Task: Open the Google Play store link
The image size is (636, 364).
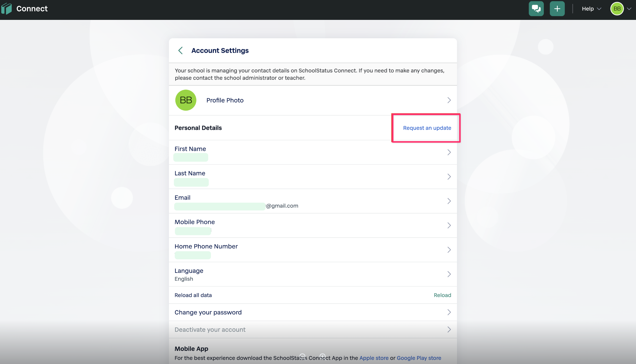Action: click(x=419, y=358)
